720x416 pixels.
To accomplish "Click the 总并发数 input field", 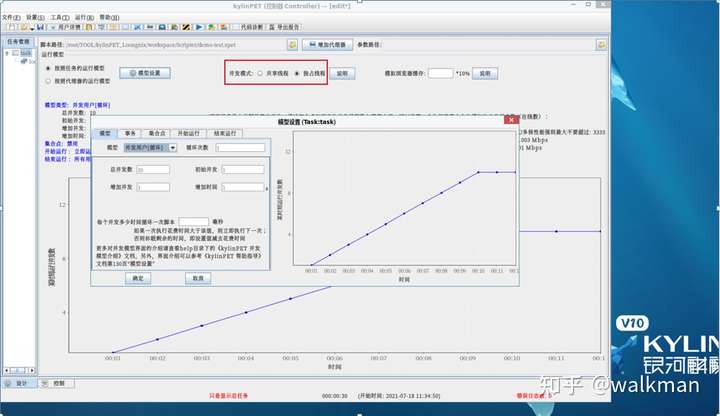I will pyautogui.click(x=153, y=169).
